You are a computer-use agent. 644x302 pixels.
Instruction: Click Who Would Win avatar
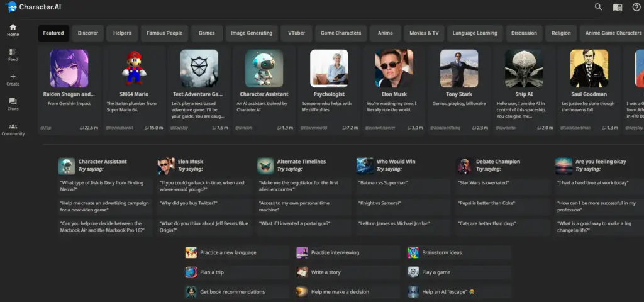pyautogui.click(x=365, y=166)
